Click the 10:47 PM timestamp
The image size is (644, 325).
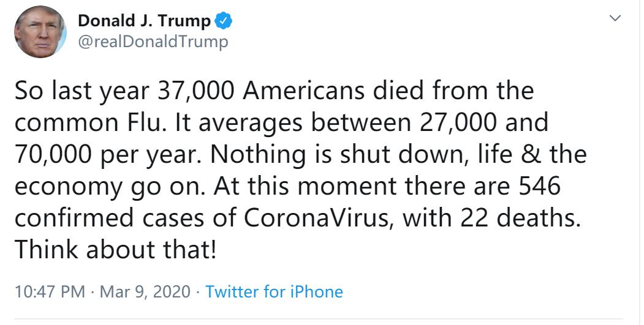click(x=50, y=291)
